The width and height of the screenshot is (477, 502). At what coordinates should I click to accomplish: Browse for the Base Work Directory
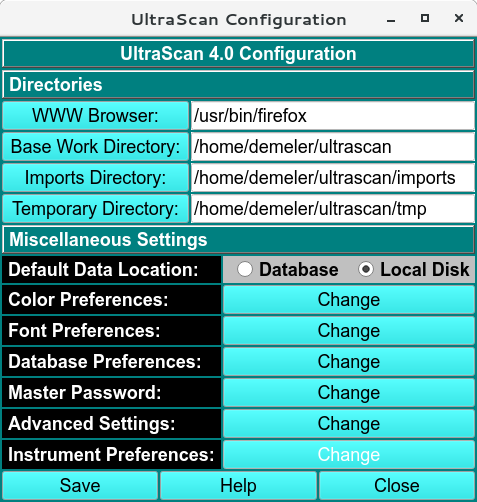pos(95,147)
